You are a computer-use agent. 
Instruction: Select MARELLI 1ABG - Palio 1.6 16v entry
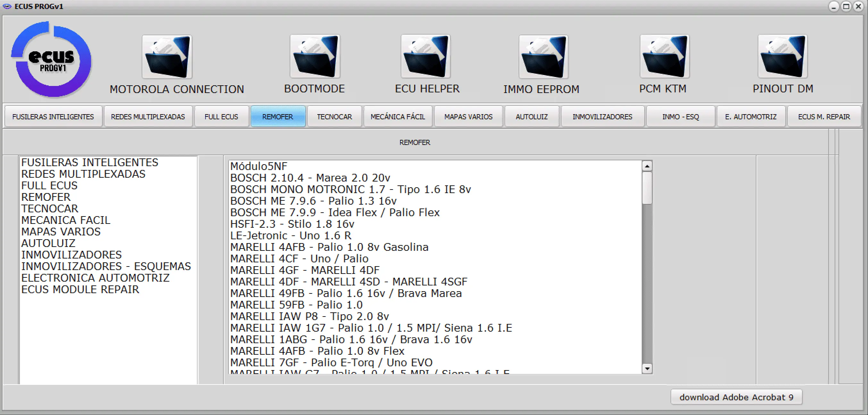(x=351, y=340)
